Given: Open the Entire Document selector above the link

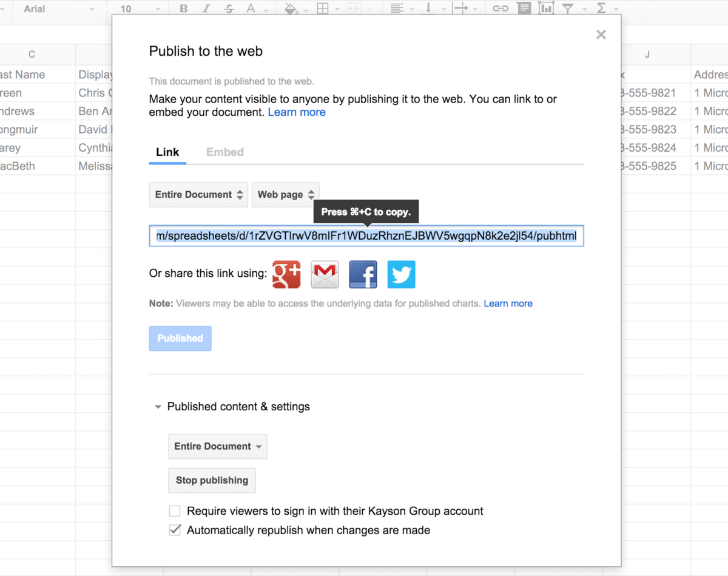Looking at the screenshot, I should [x=198, y=195].
